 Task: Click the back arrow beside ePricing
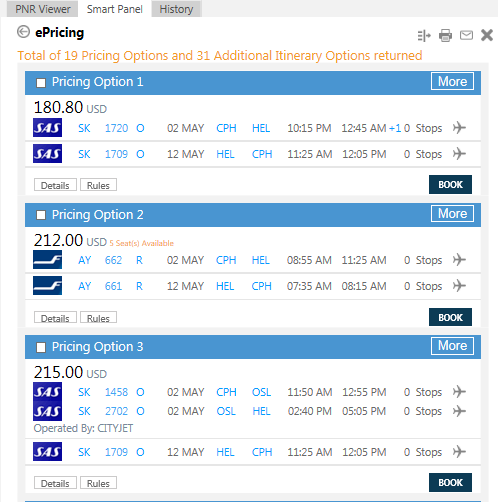23,32
